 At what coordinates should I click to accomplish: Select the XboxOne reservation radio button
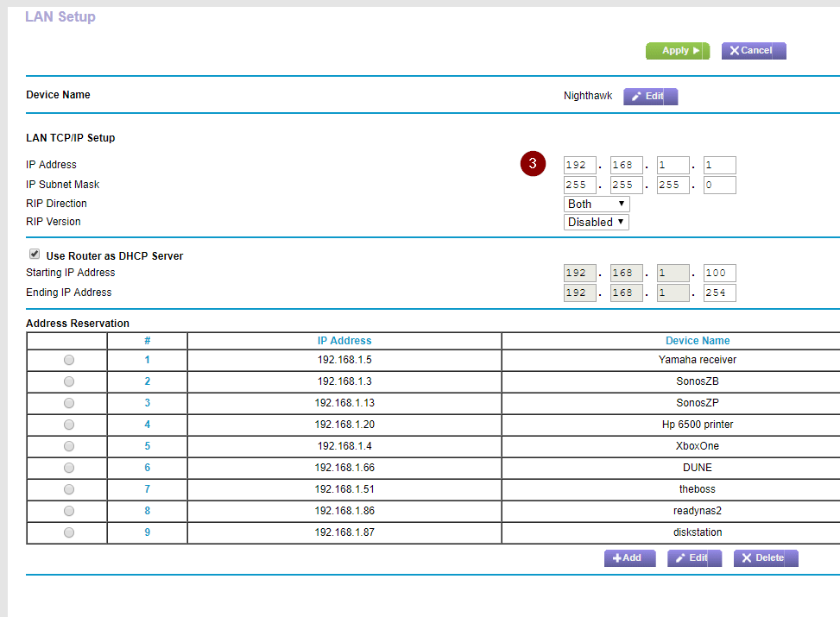[69, 446]
